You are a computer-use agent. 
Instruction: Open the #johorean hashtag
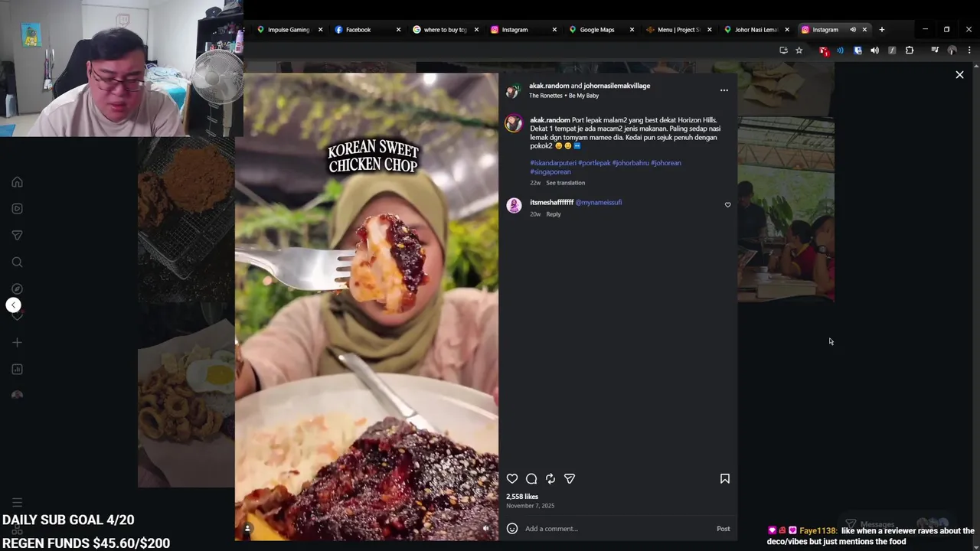(x=666, y=163)
